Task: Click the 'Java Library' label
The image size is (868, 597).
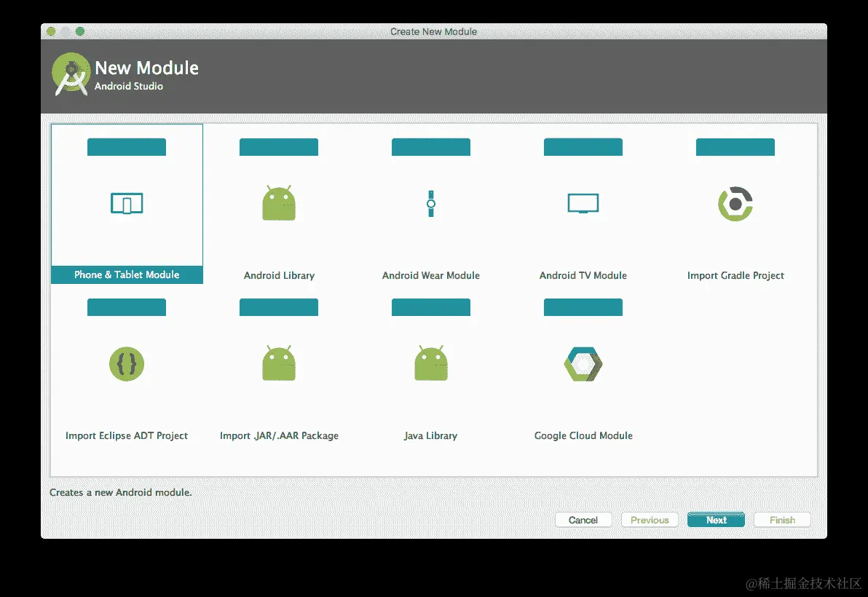Action: (430, 436)
